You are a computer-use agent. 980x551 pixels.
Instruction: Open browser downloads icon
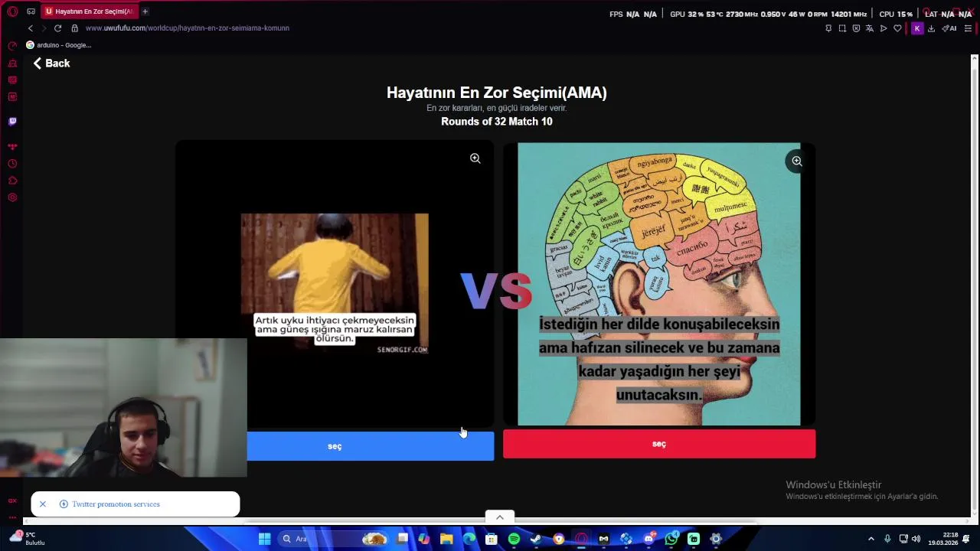click(931, 28)
